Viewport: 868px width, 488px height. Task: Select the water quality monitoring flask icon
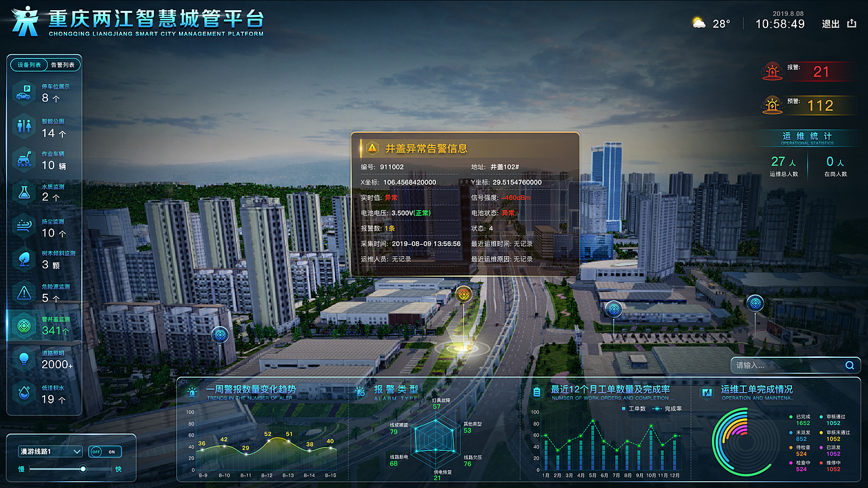[24, 193]
